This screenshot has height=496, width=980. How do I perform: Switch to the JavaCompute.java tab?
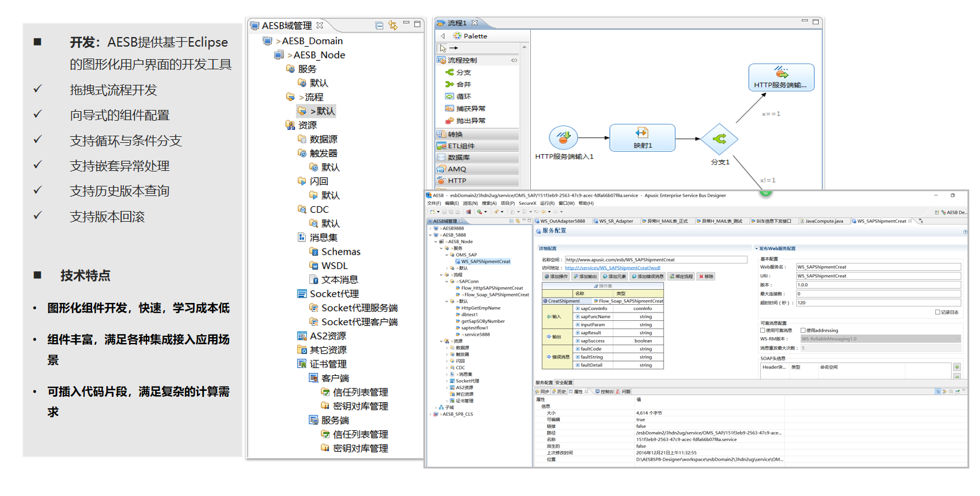pos(824,221)
